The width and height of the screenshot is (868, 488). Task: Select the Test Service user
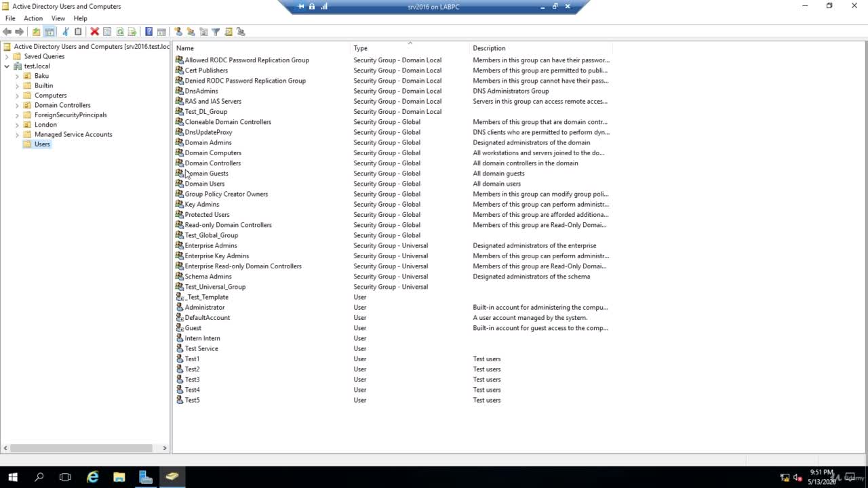coord(201,348)
